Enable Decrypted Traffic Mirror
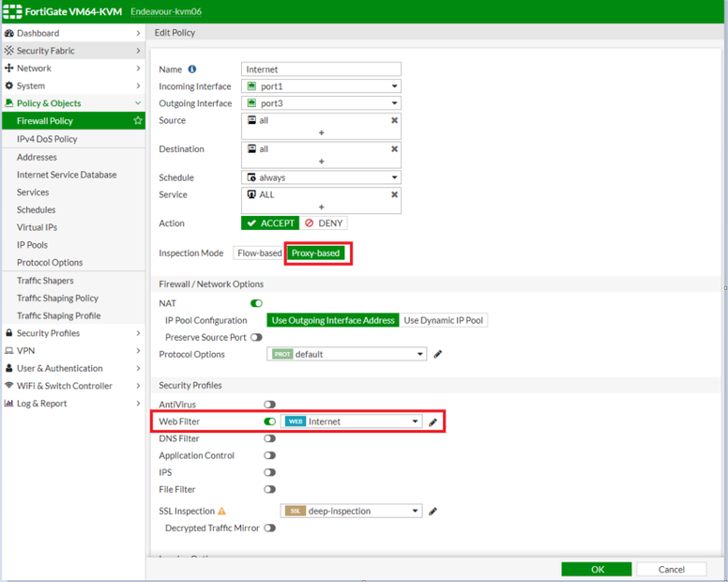The height and width of the screenshot is (582, 728). 270,528
